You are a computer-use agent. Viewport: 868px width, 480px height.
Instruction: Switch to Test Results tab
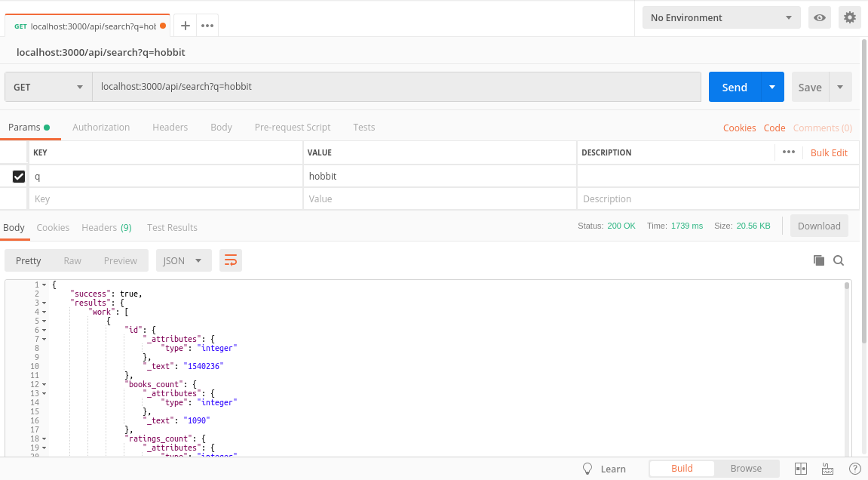(x=172, y=227)
